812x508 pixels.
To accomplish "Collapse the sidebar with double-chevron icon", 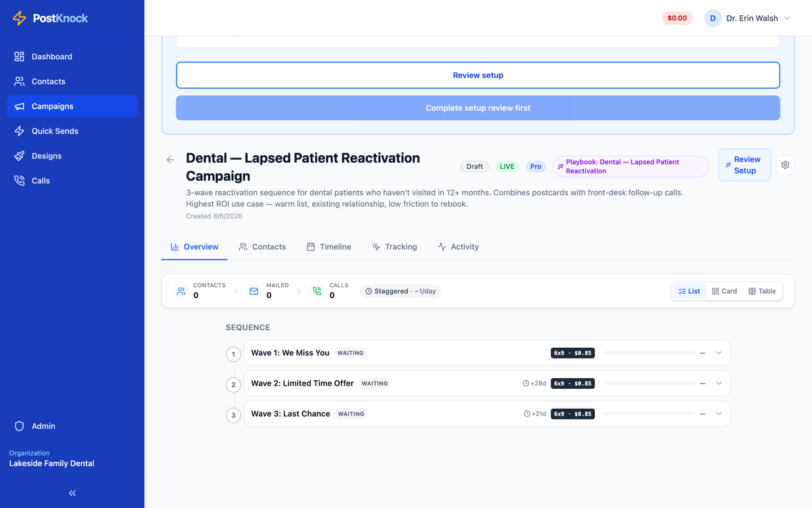I will 72,493.
